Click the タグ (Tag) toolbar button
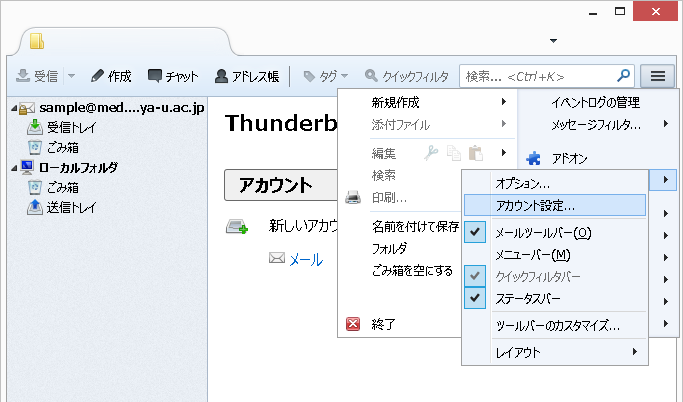 point(325,76)
